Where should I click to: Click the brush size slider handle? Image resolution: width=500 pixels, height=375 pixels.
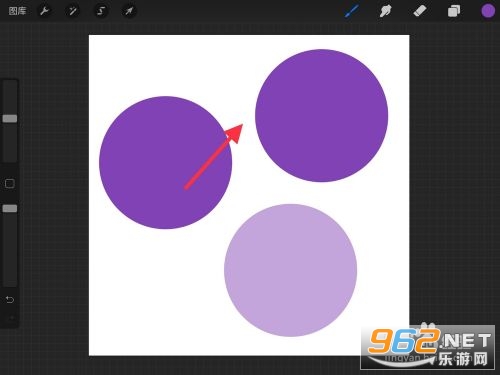[x=10, y=119]
